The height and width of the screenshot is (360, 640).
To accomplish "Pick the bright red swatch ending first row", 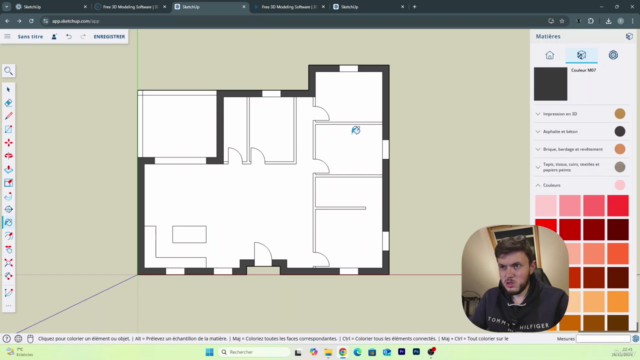I will coord(618,205).
